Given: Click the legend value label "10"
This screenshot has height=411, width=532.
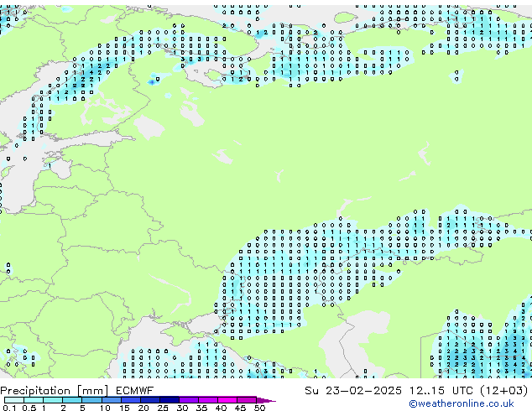Looking at the screenshot, I should pyautogui.click(x=105, y=408).
